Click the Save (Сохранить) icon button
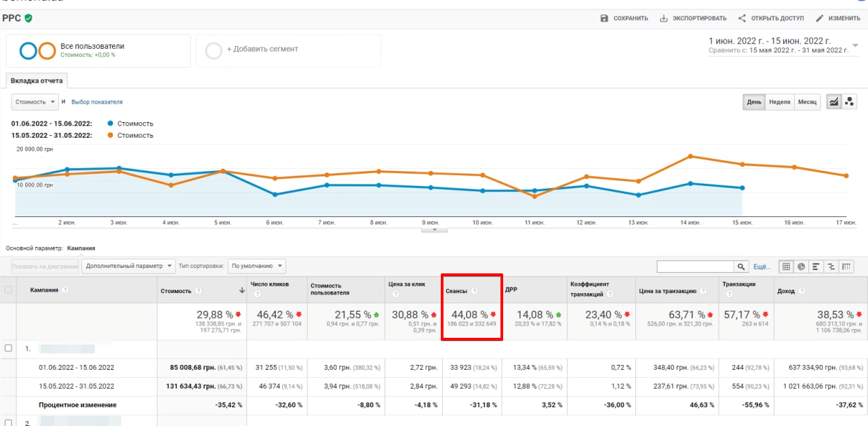This screenshot has width=868, height=426. point(604,18)
